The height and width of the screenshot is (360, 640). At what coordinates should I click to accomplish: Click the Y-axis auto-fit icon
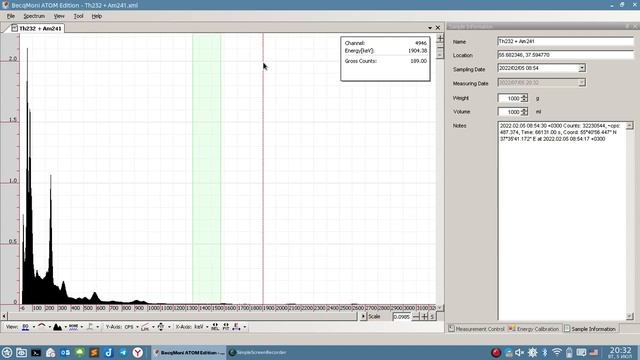pyautogui.click(x=161, y=327)
